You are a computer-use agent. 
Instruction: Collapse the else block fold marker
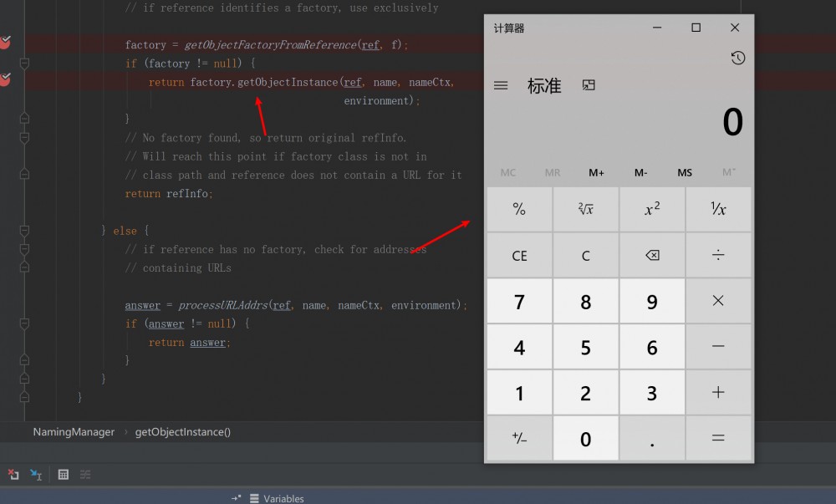pyautogui.click(x=24, y=231)
